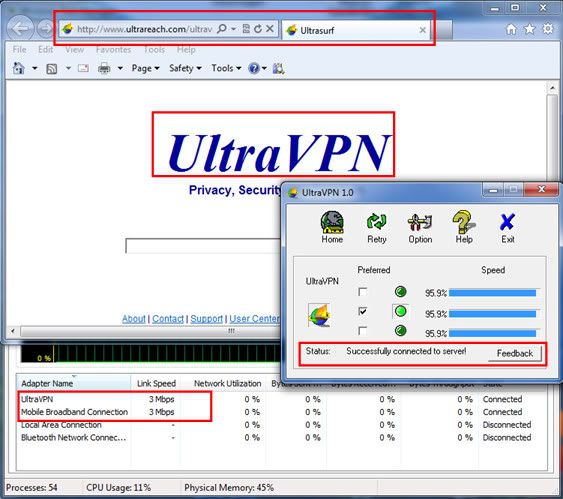Click the RSS feeds toolbar icon
563x499 pixels.
(52, 68)
